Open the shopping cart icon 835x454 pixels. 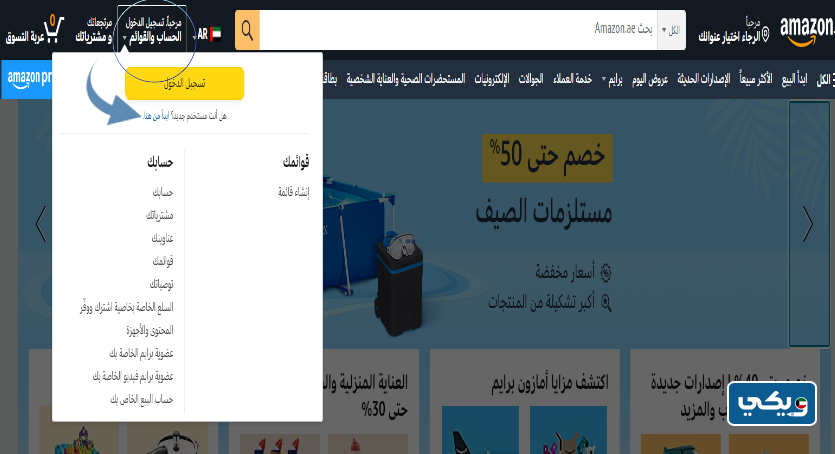[x=54, y=29]
